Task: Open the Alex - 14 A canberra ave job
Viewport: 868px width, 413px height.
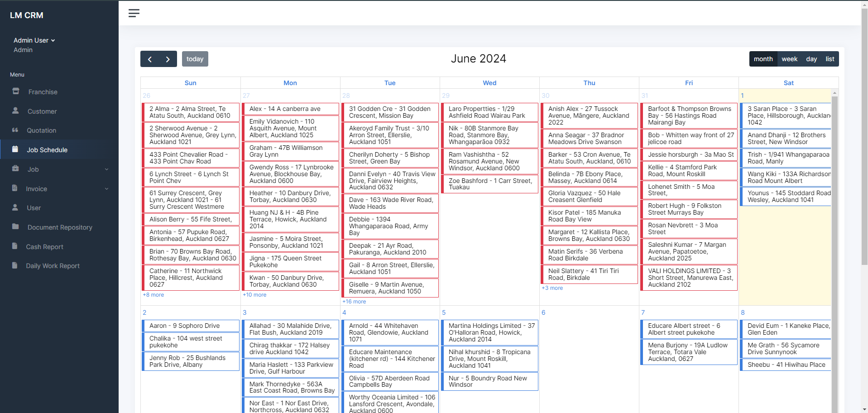Action: pyautogui.click(x=290, y=109)
